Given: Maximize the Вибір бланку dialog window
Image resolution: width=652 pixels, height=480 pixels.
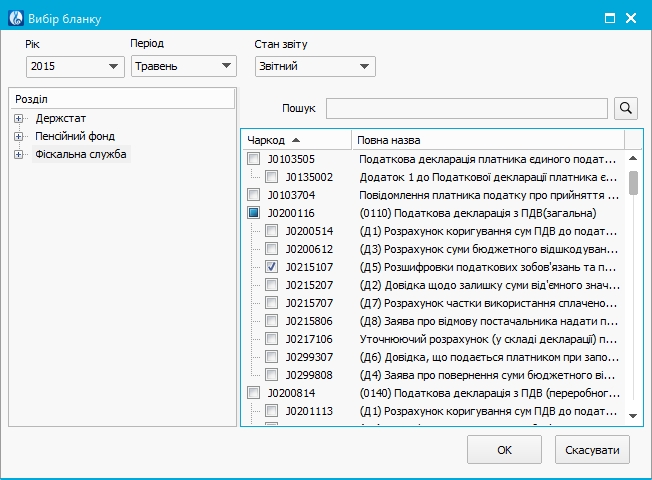Looking at the screenshot, I should (x=609, y=17).
